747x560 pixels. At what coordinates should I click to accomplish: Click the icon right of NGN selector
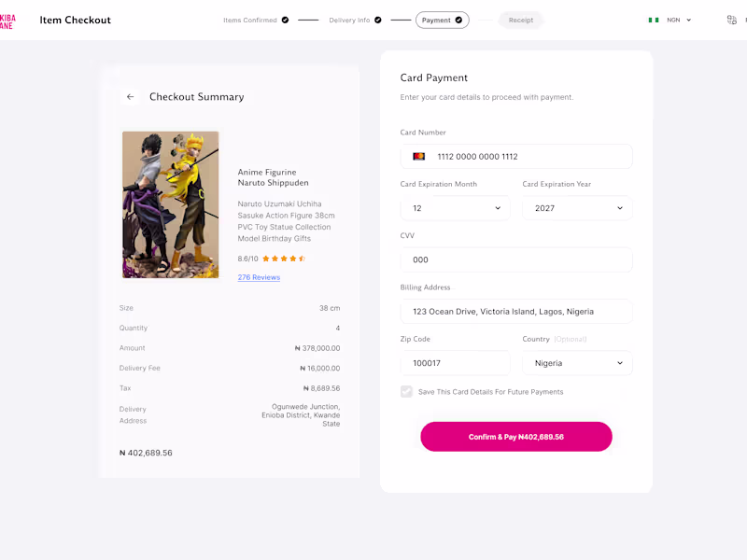[731, 20]
